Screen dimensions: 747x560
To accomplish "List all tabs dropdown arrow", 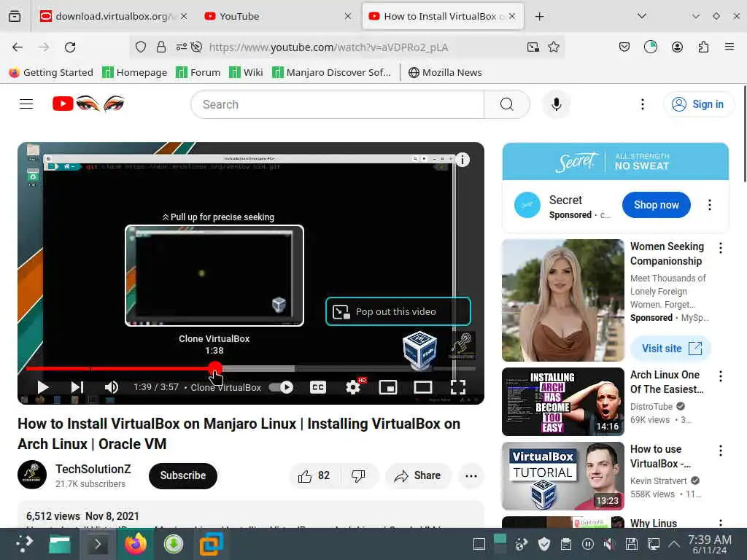I will point(642,16).
